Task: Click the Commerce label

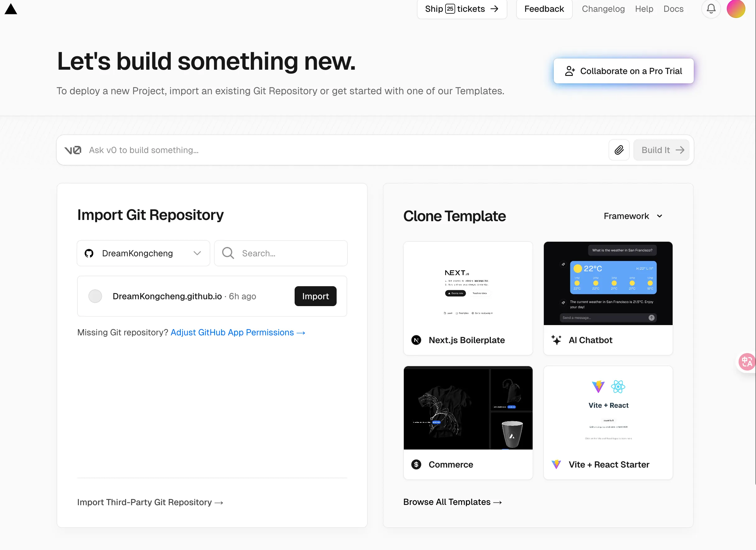Action: tap(451, 464)
